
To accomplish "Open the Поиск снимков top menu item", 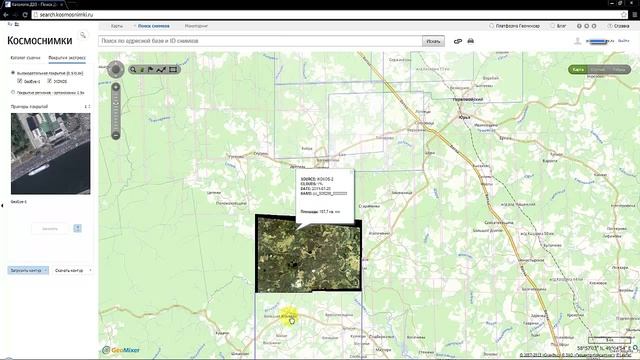I will 153,26.
